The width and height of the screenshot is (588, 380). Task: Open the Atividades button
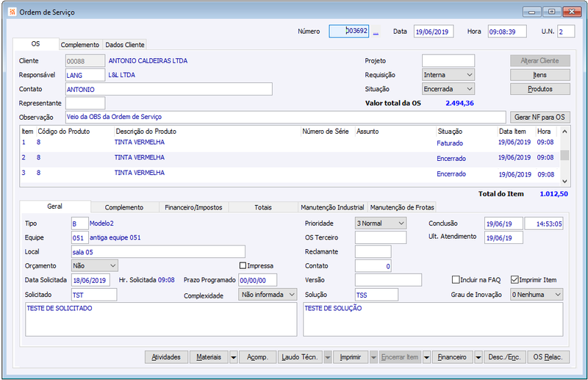point(166,357)
